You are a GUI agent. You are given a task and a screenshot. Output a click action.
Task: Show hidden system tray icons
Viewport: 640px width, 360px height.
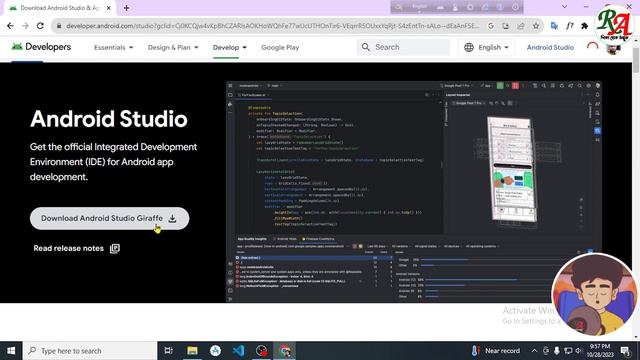(534, 351)
